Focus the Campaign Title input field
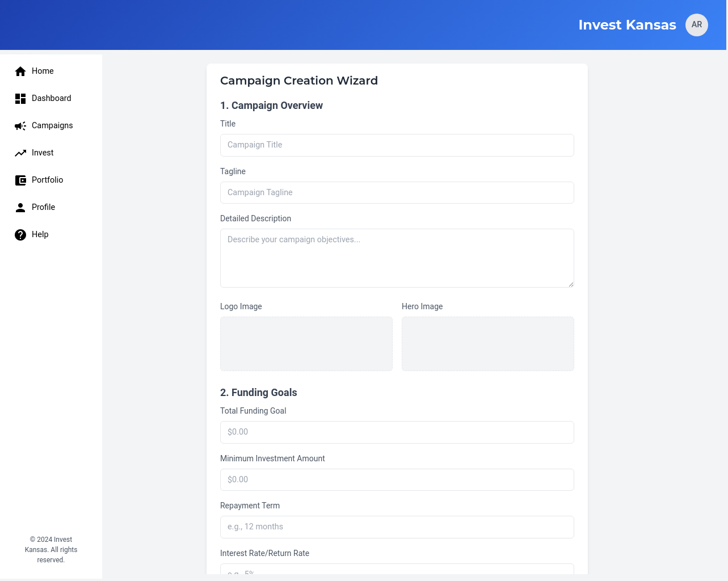This screenshot has width=728, height=581. [397, 145]
